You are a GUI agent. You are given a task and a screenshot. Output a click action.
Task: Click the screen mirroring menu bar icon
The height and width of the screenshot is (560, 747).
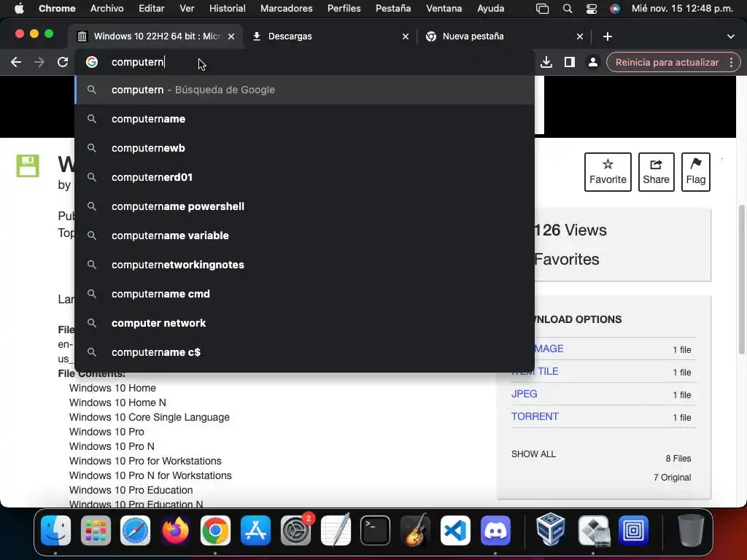pos(542,9)
